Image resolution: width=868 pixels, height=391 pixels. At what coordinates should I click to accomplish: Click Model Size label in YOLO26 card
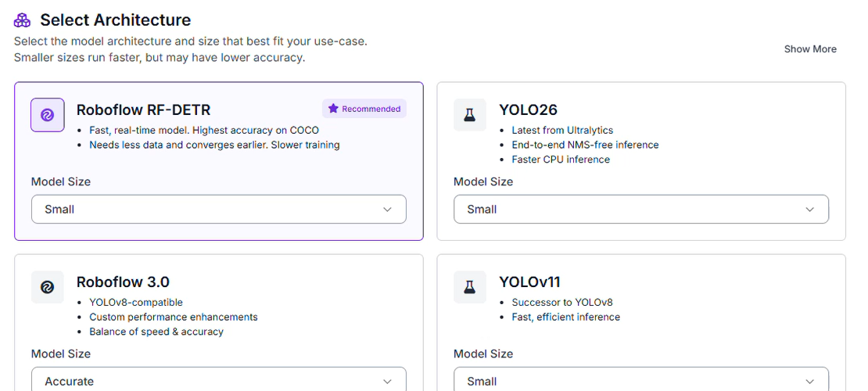[483, 181]
